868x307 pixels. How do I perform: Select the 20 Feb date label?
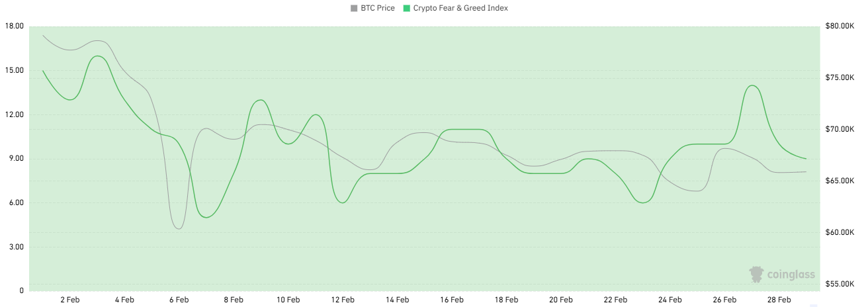point(560,300)
